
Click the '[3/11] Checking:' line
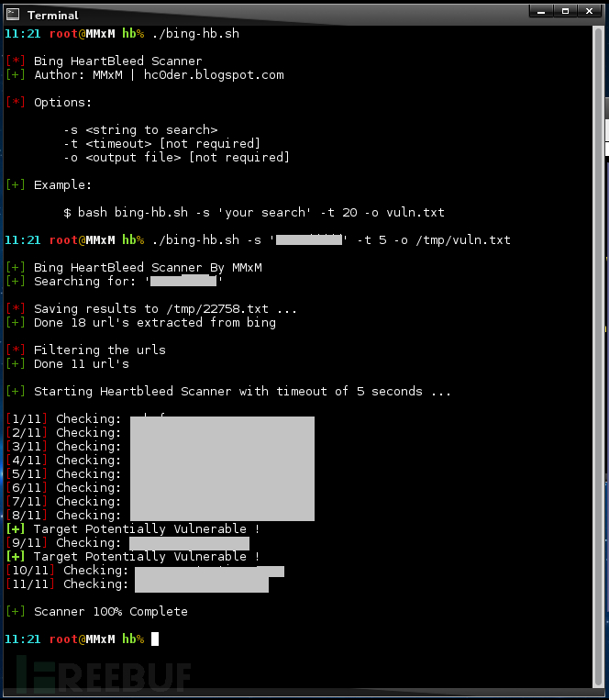pyautogui.click(x=63, y=447)
